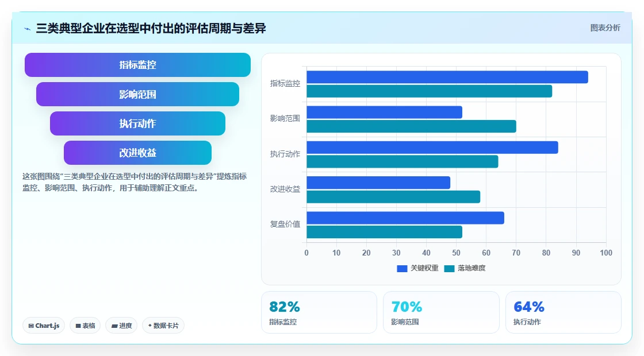Select the 执行动作 funnel stage
Viewport: 644px width, 356px height.
(x=137, y=123)
